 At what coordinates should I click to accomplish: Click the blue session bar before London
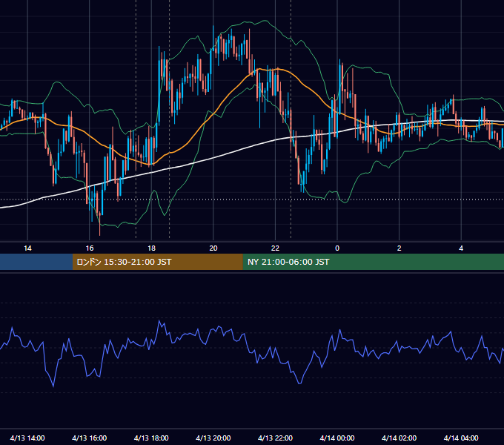coord(36,262)
